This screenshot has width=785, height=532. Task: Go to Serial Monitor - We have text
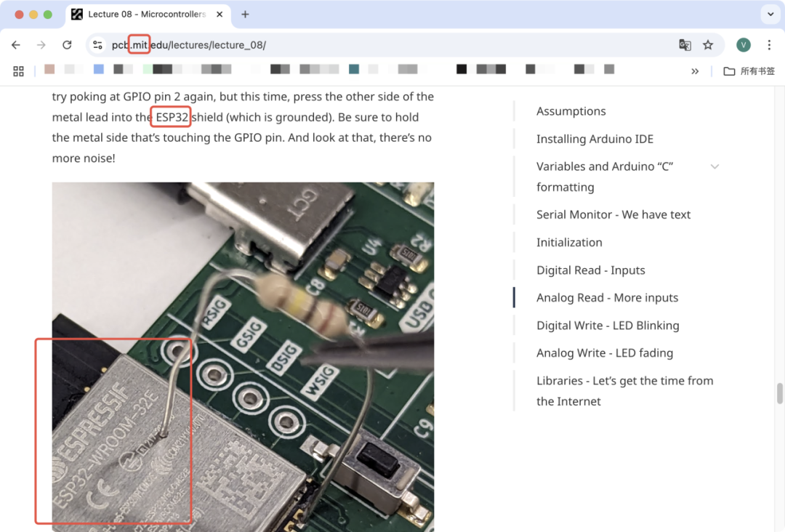pyautogui.click(x=613, y=214)
